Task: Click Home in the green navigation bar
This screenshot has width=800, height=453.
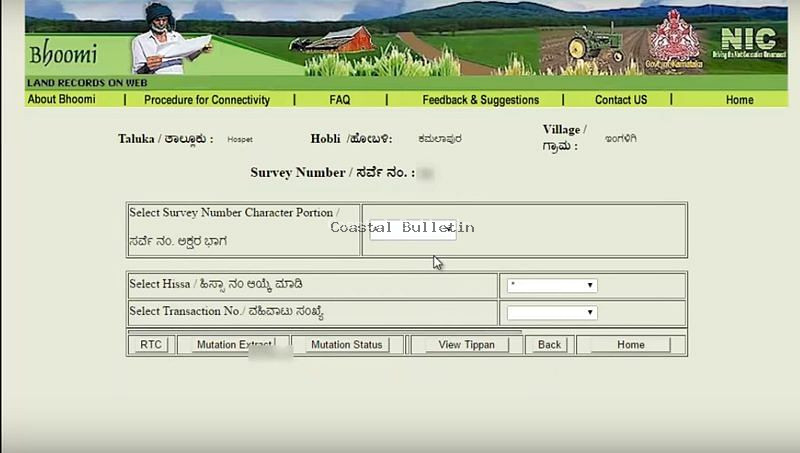Action: 740,100
